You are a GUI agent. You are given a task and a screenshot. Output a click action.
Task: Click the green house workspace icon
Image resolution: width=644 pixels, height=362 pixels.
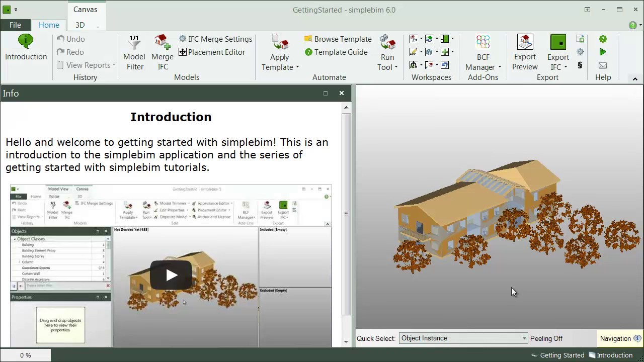(429, 39)
